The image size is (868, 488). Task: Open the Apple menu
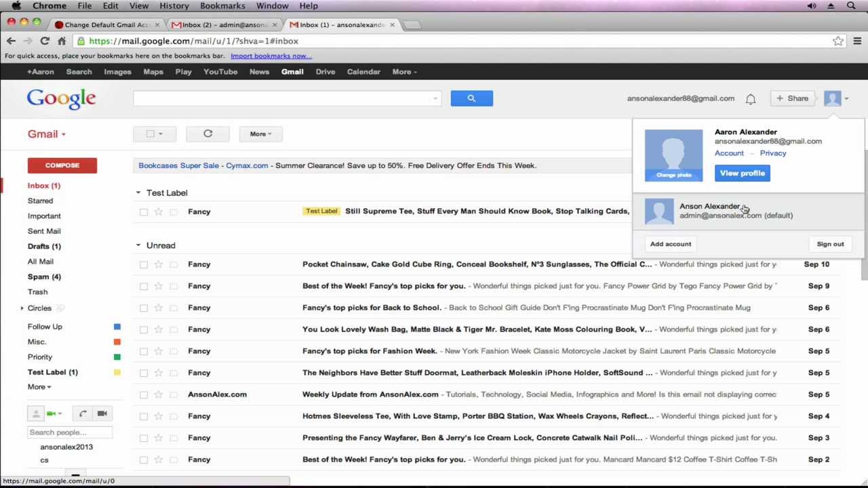click(x=16, y=6)
